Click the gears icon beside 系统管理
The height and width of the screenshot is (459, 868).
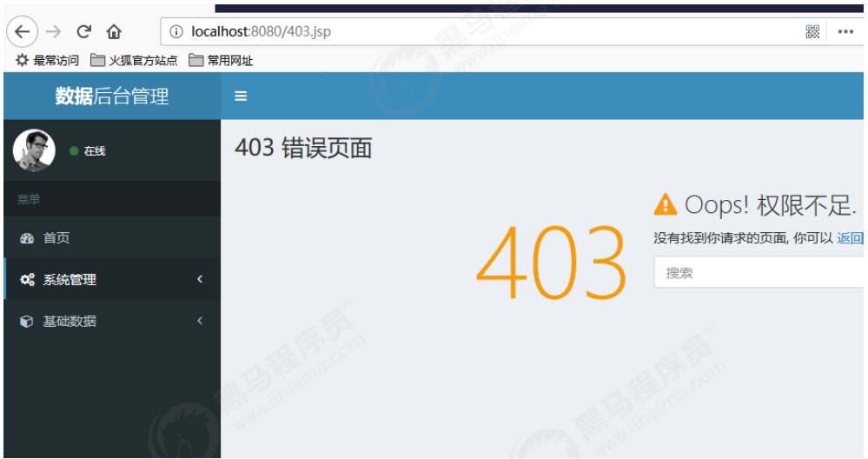point(27,280)
